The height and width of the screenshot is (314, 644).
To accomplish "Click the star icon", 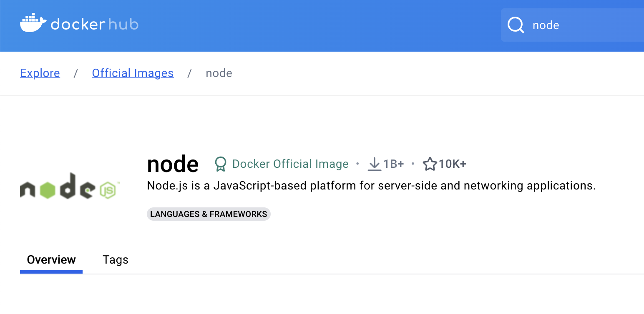I will pyautogui.click(x=430, y=164).
